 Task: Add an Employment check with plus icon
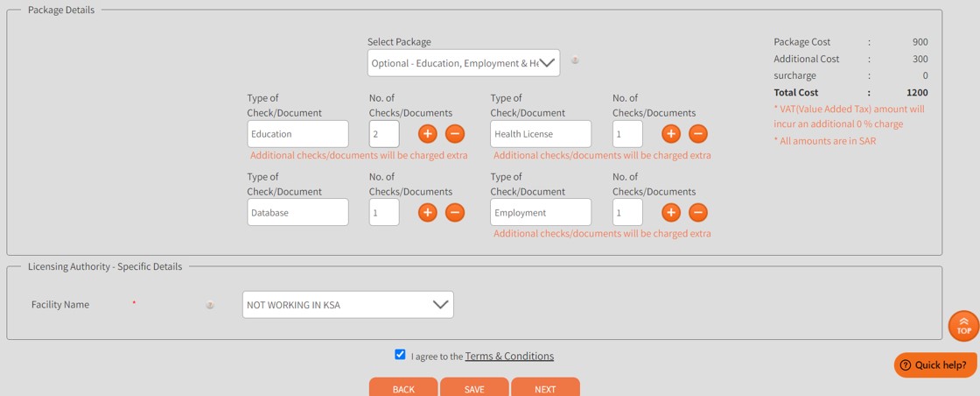coord(671,213)
